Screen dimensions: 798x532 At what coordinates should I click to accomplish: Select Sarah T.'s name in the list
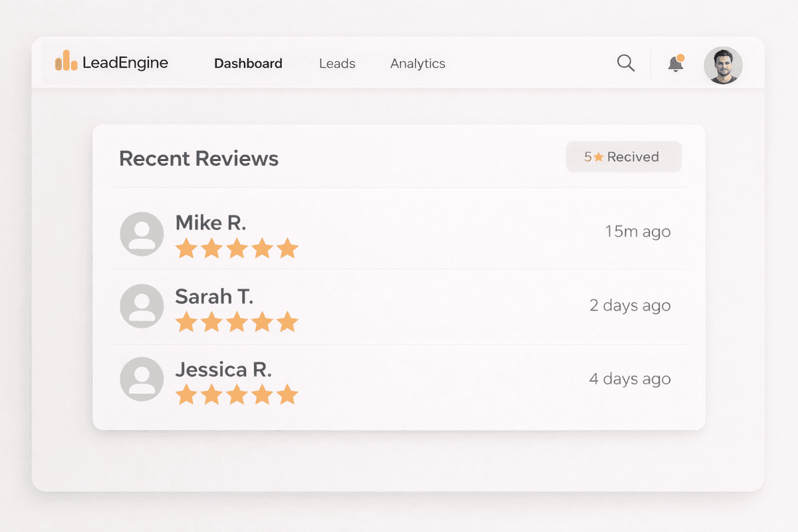tap(214, 296)
